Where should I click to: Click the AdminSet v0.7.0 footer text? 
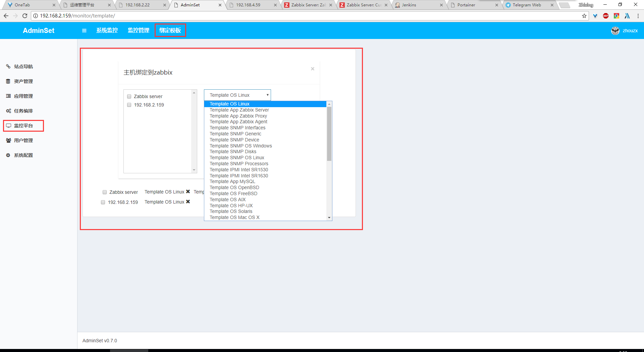pyautogui.click(x=100, y=341)
